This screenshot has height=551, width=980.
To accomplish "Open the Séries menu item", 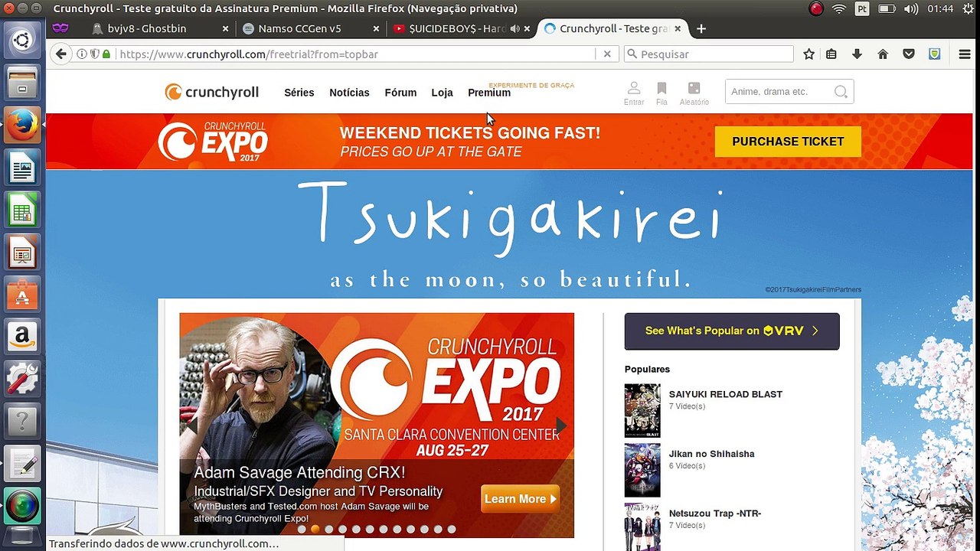I will (x=299, y=93).
